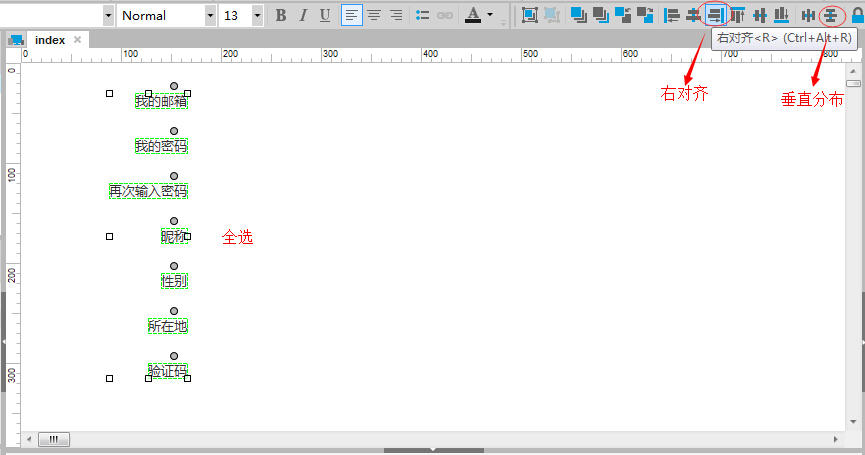865x455 pixels.
Task: Switch to the index page tab
Action: coord(49,40)
